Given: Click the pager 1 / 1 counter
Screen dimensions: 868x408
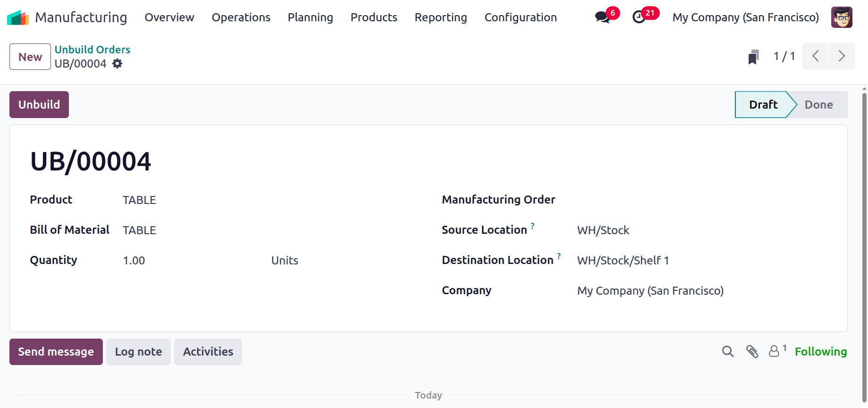Looking at the screenshot, I should (x=784, y=57).
